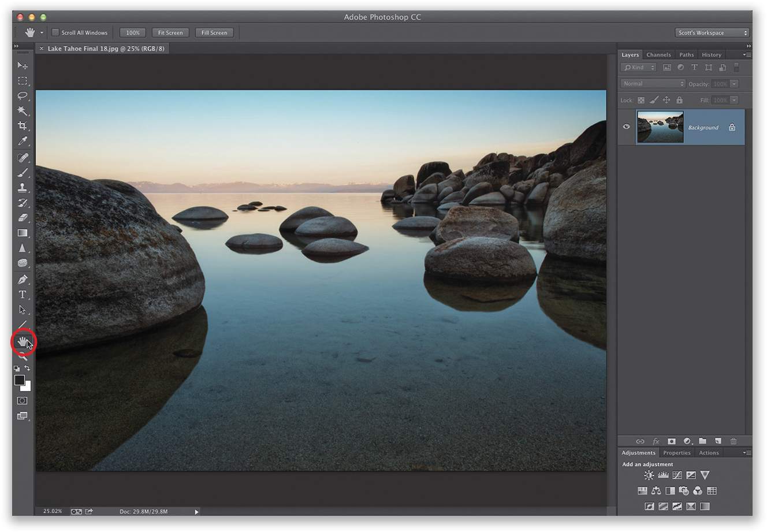
Task: Select the Clone Stamp tool
Action: [23, 188]
